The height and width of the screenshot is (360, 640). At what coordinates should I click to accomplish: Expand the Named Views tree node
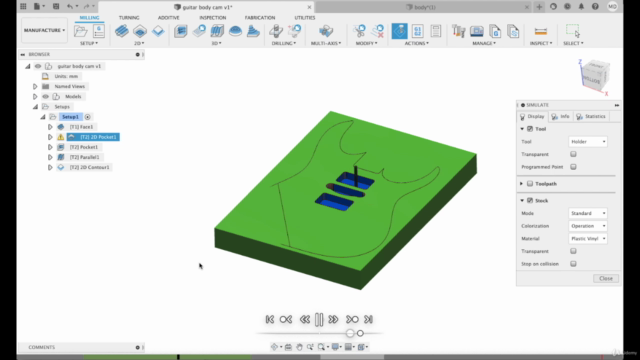point(35,87)
